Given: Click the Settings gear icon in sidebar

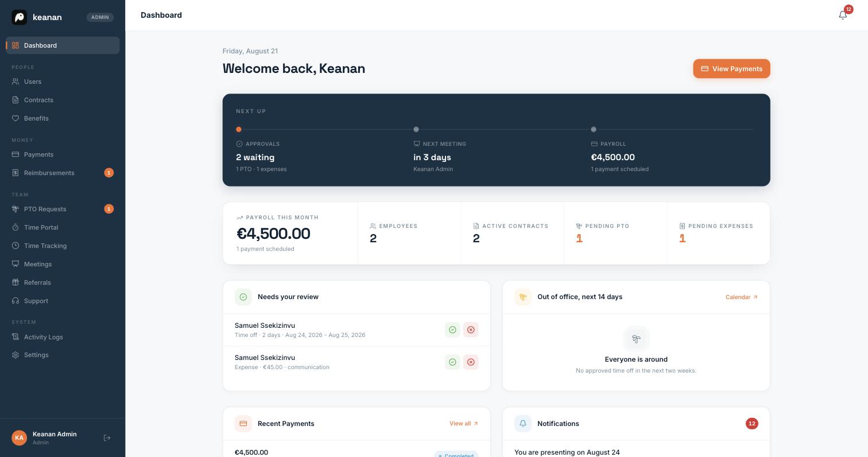Looking at the screenshot, I should (15, 355).
